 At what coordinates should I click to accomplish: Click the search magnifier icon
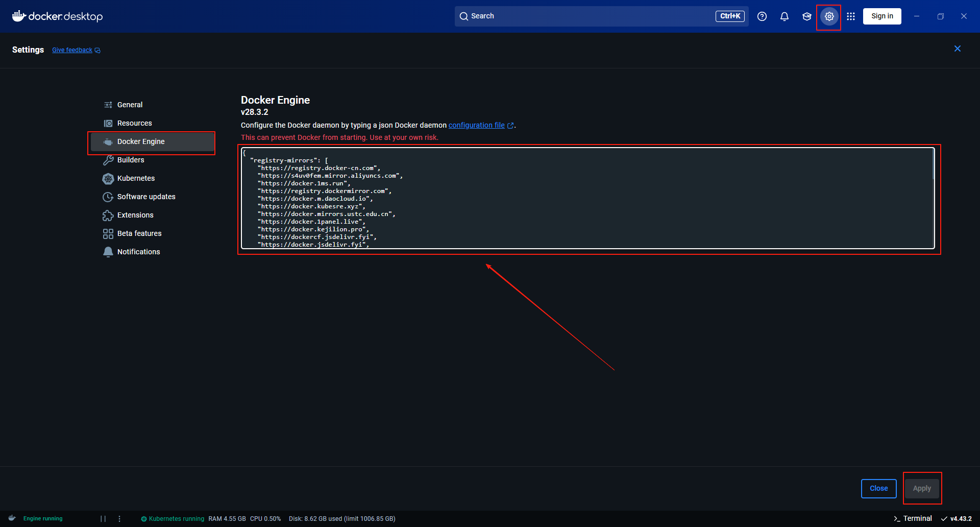pos(464,16)
